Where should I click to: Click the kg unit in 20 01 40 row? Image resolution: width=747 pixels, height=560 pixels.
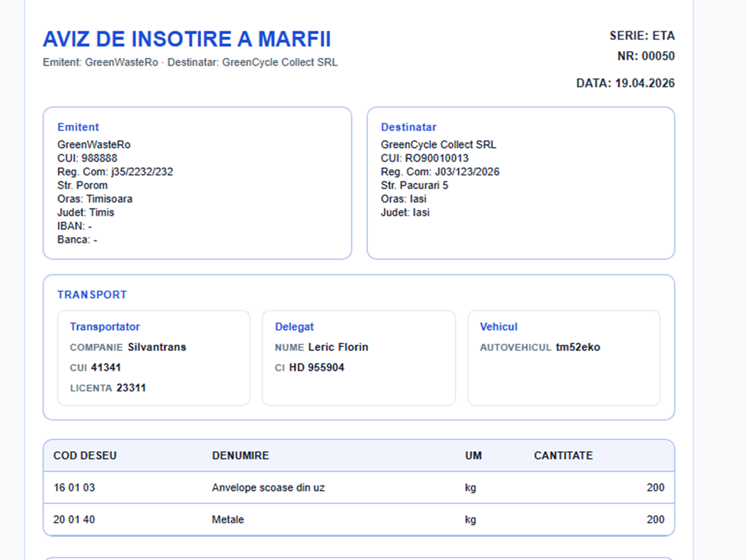tap(471, 520)
